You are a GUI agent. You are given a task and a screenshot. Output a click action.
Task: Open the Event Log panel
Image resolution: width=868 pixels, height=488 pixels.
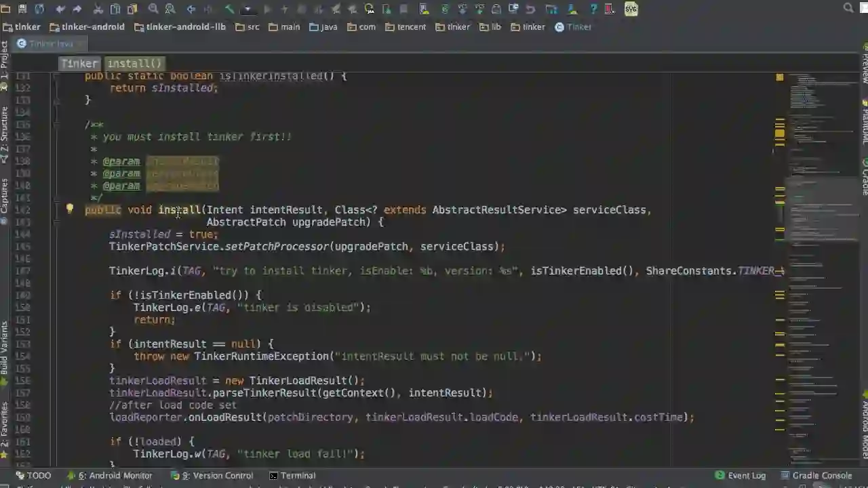740,475
